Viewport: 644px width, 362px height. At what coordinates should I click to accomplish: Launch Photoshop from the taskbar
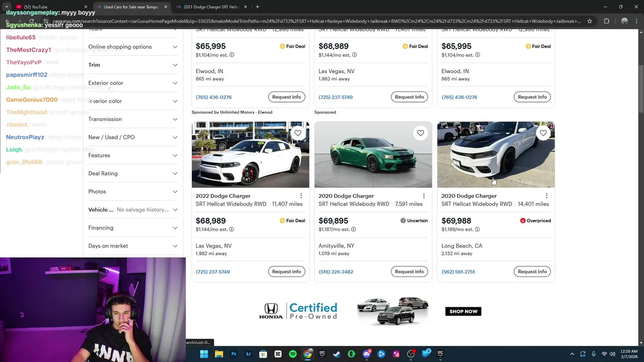coord(233,354)
